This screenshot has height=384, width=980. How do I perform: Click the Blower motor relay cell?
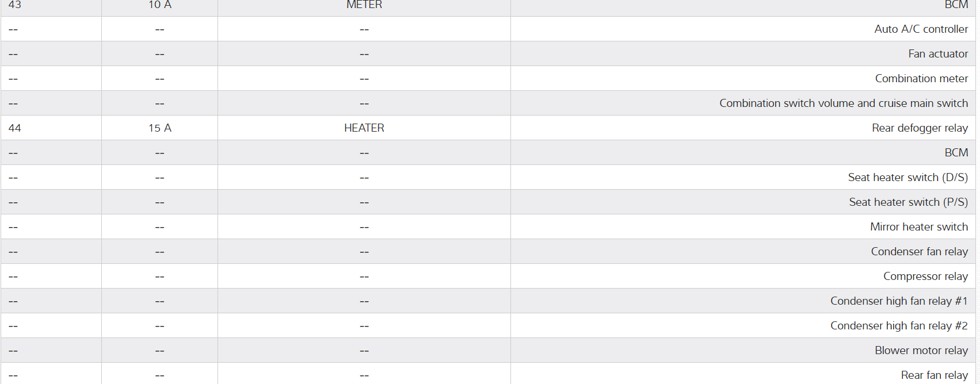click(921, 350)
